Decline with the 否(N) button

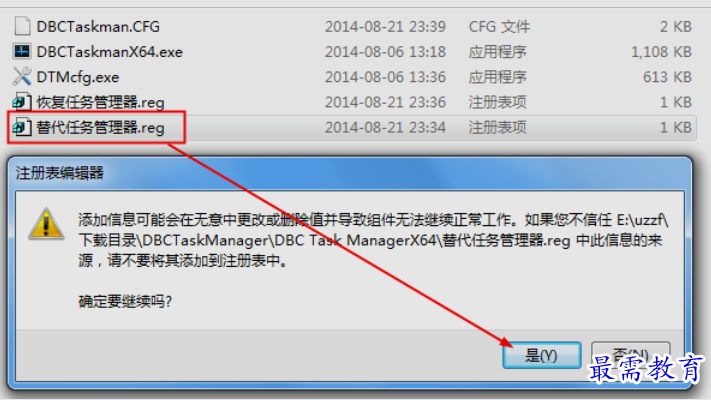(630, 355)
